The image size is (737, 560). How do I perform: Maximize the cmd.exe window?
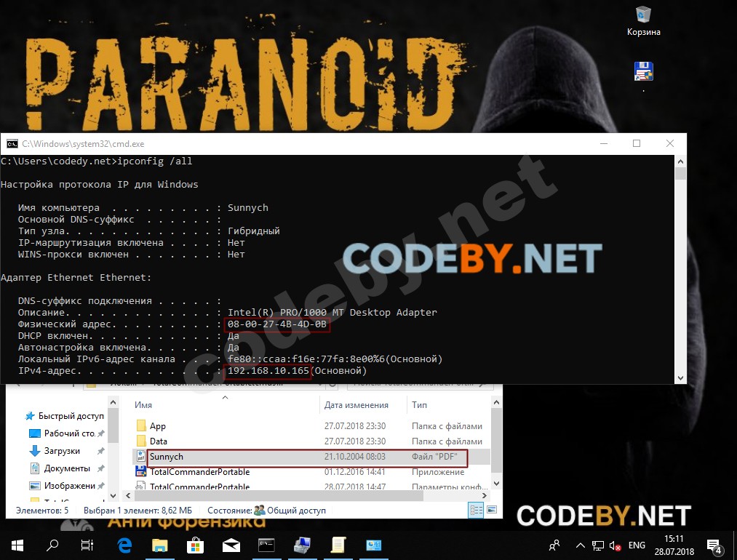637,143
